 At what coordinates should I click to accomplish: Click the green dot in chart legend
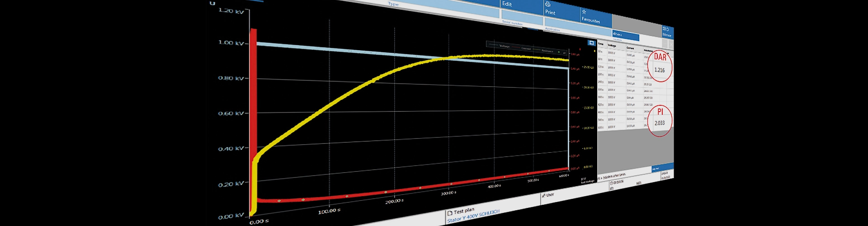(x=559, y=52)
